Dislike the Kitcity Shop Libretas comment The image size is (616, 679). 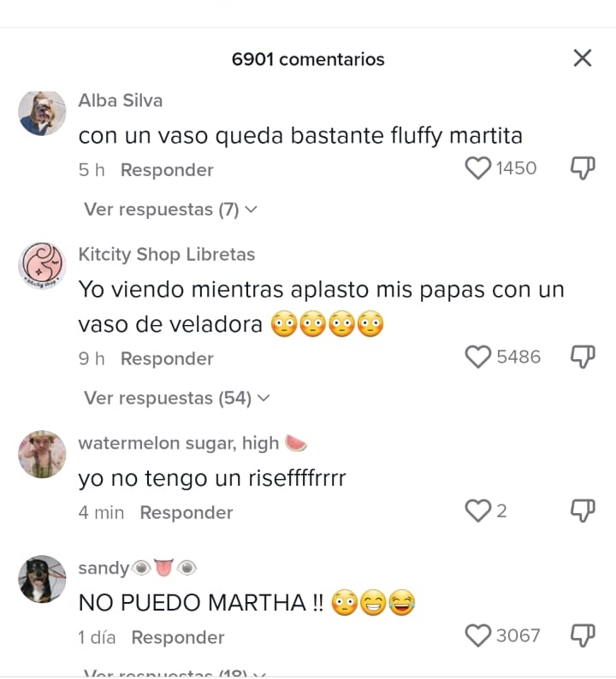583,357
